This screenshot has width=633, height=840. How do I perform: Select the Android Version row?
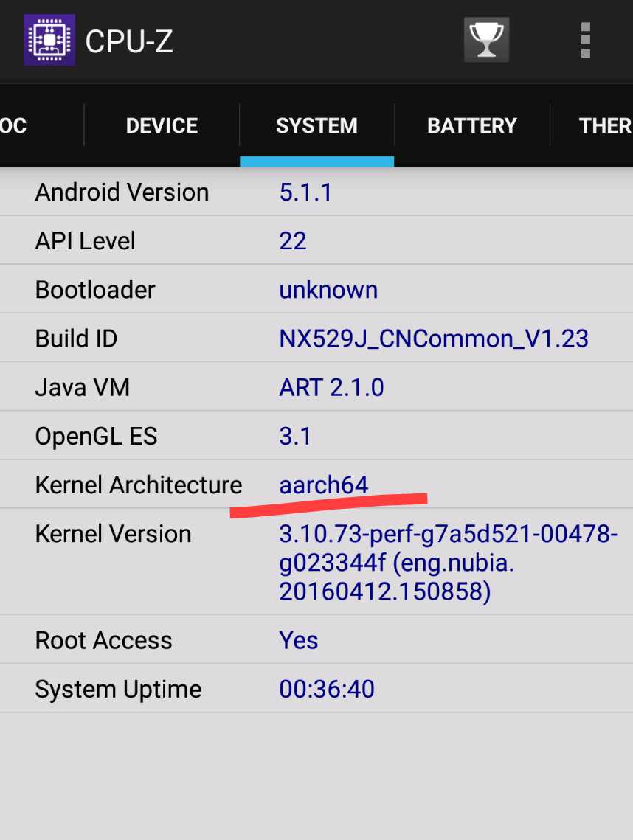point(316,192)
